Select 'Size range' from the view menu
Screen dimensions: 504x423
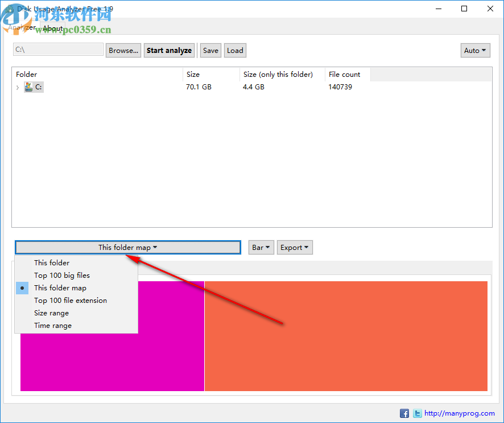pos(51,313)
